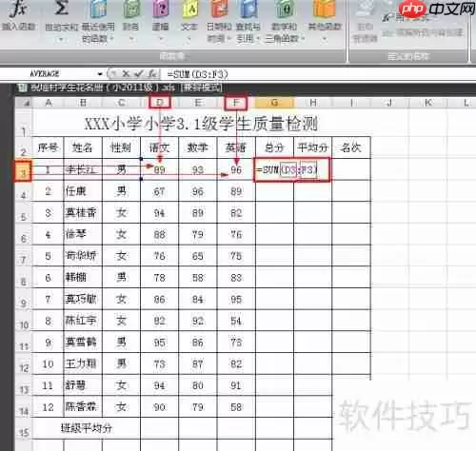Click the title cell XXX小学小学3.1级学生质量检测
Screen dimensions: 476x451
click(201, 124)
